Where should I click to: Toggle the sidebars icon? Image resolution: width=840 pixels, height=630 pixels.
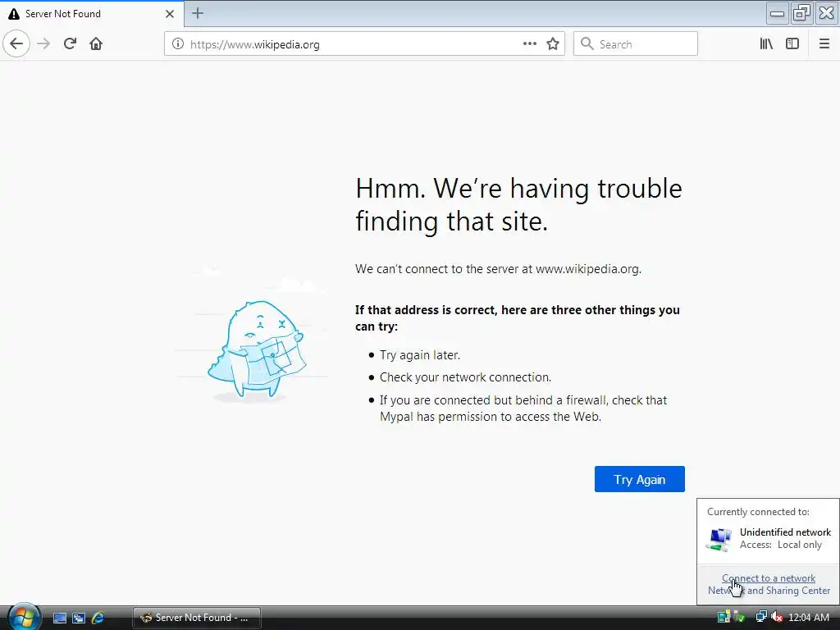(792, 44)
